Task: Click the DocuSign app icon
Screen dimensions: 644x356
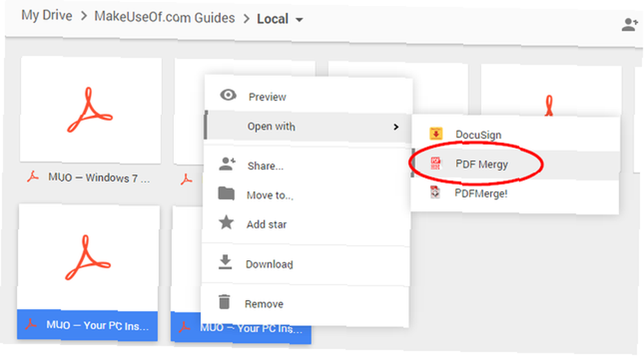Action: point(436,134)
